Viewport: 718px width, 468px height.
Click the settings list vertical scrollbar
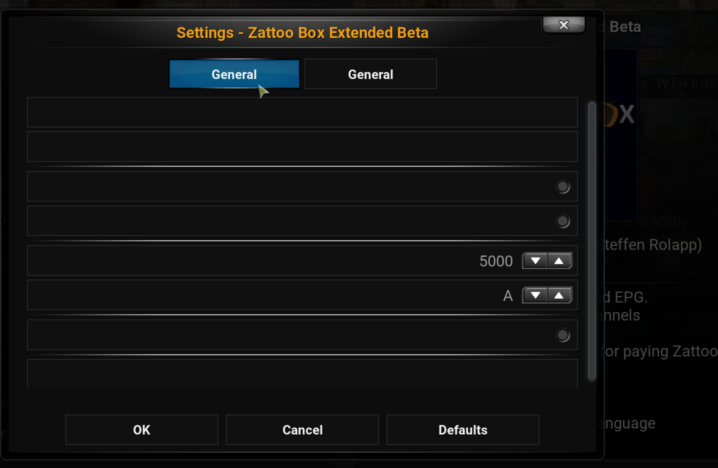click(592, 240)
